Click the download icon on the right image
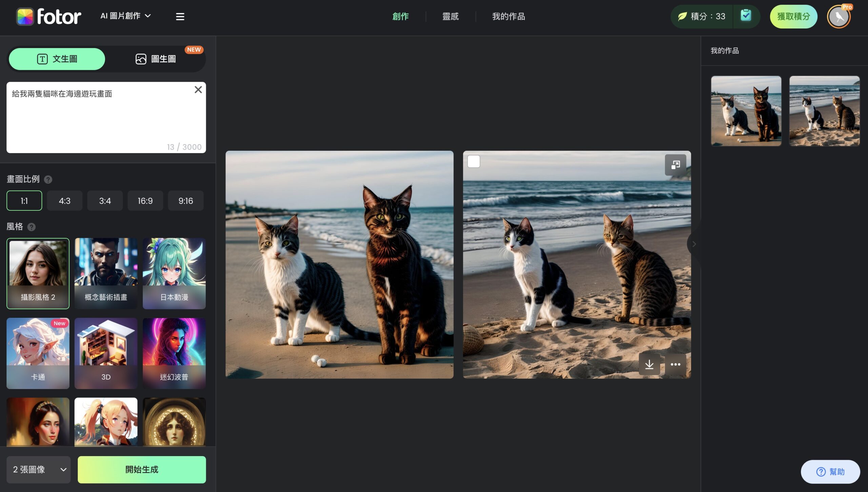The image size is (868, 492). coord(649,364)
